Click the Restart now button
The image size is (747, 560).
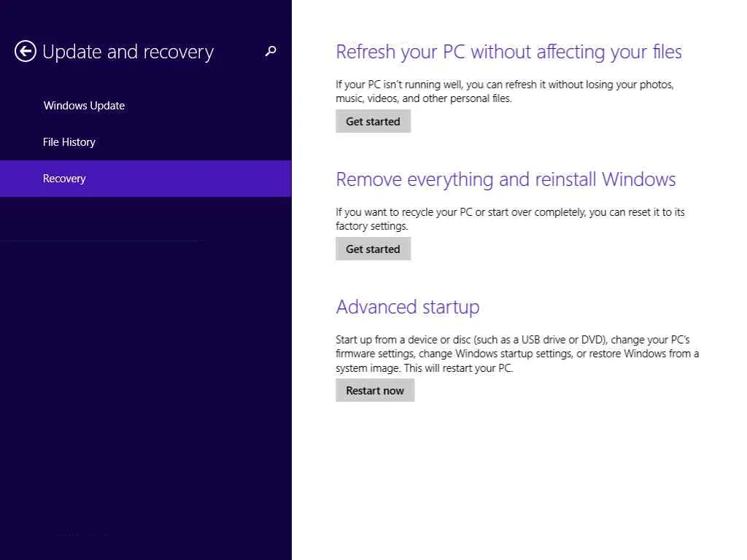click(x=375, y=391)
